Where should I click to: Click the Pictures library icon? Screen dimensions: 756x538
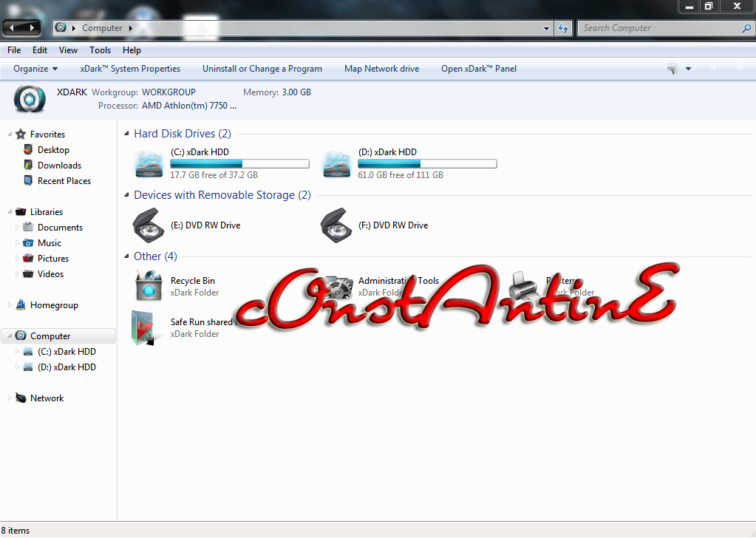pyautogui.click(x=28, y=259)
